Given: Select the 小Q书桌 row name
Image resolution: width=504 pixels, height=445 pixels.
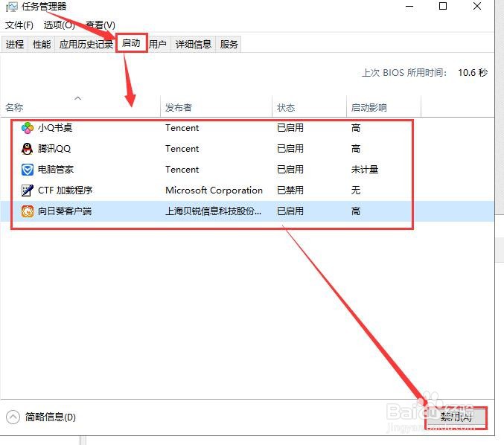Looking at the screenshot, I should tap(55, 128).
